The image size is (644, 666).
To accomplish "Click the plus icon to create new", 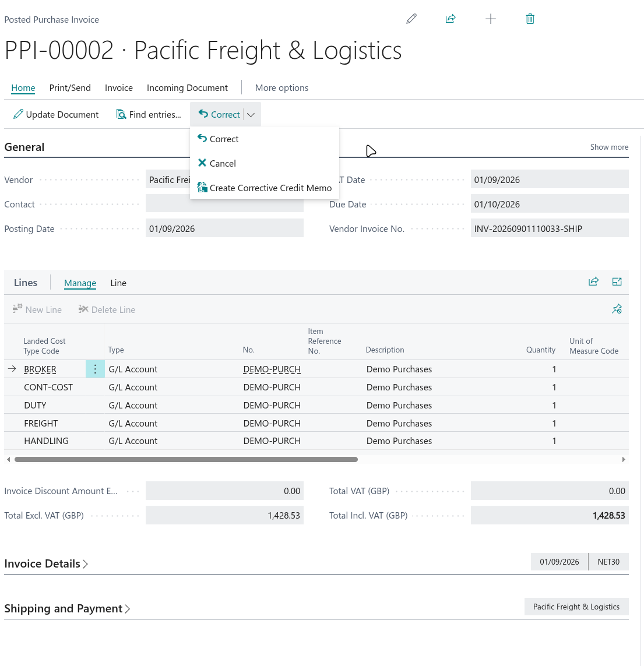I will pos(490,19).
